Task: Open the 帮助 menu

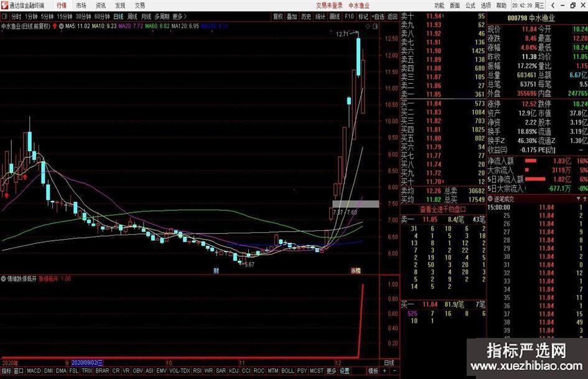Action: pyautogui.click(x=502, y=5)
